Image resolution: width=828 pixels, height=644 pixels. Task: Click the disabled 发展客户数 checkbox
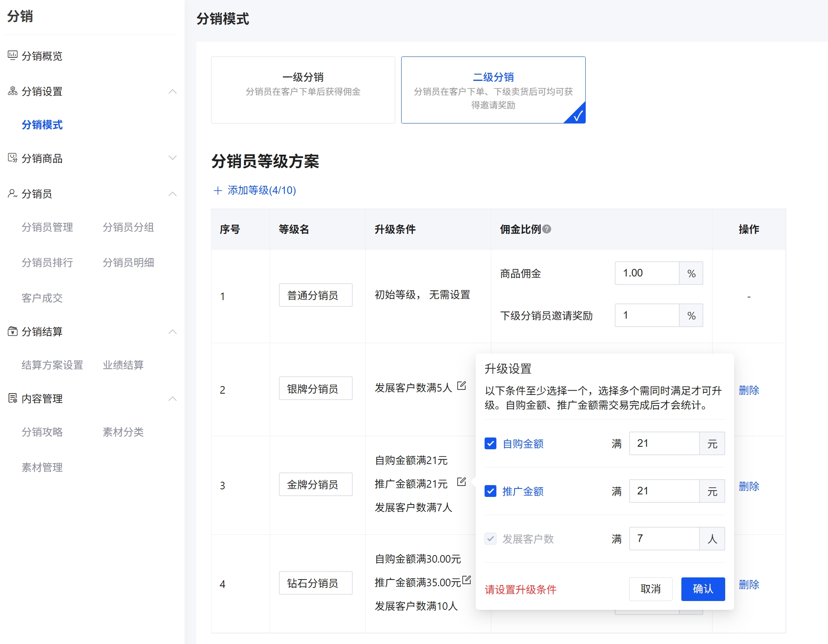click(x=490, y=539)
